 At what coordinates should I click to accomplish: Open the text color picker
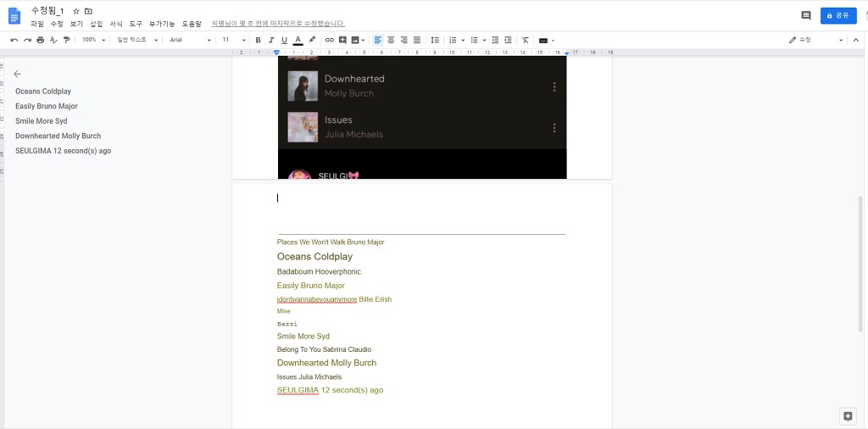298,40
